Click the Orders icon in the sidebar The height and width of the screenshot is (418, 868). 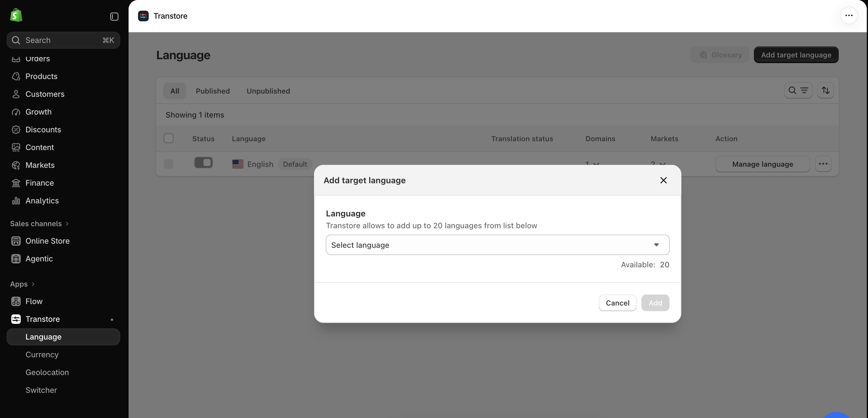coord(16,59)
